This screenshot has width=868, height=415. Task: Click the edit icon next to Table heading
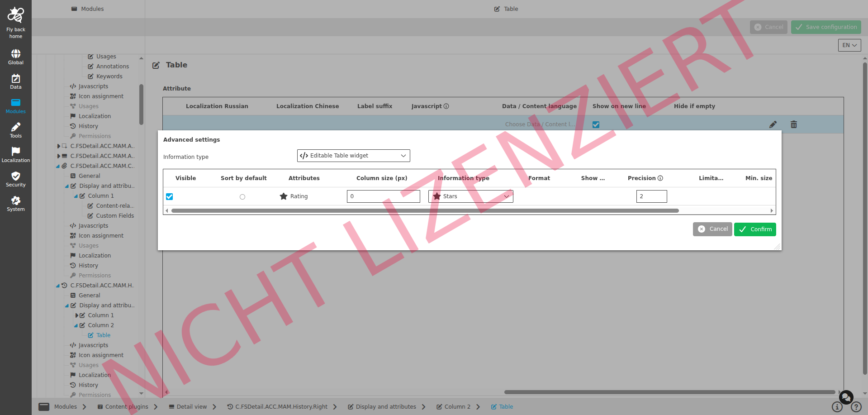pyautogui.click(x=156, y=65)
